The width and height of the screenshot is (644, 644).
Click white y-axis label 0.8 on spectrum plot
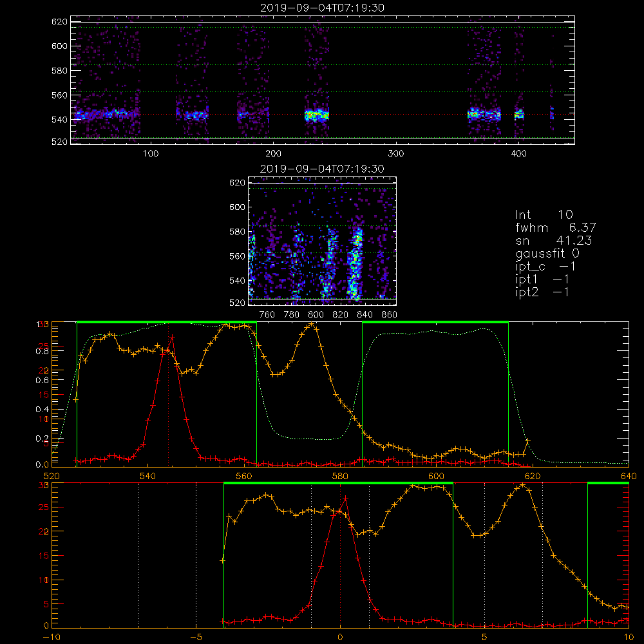click(43, 351)
